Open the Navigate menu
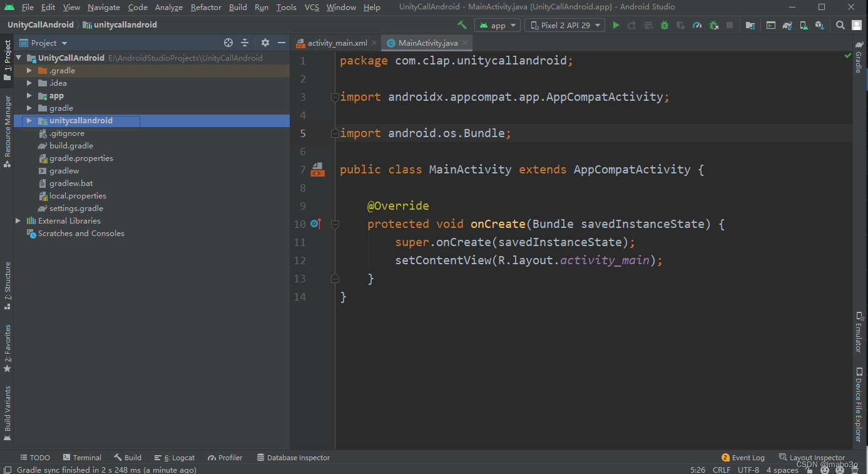This screenshot has width=868, height=474. (104, 8)
